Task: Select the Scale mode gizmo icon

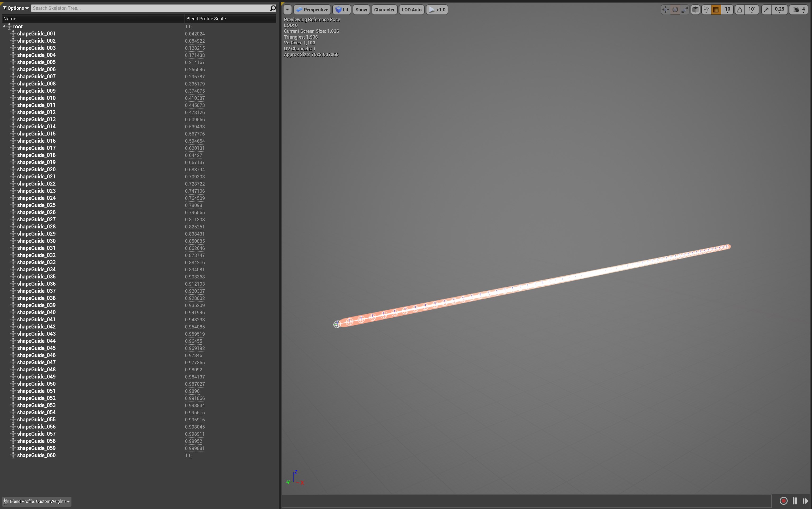Action: (684, 10)
